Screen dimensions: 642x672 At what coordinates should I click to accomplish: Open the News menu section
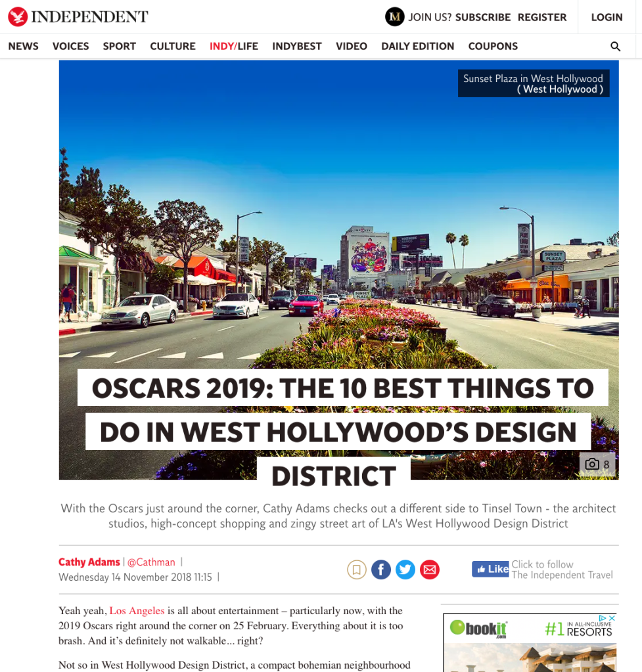(x=23, y=46)
